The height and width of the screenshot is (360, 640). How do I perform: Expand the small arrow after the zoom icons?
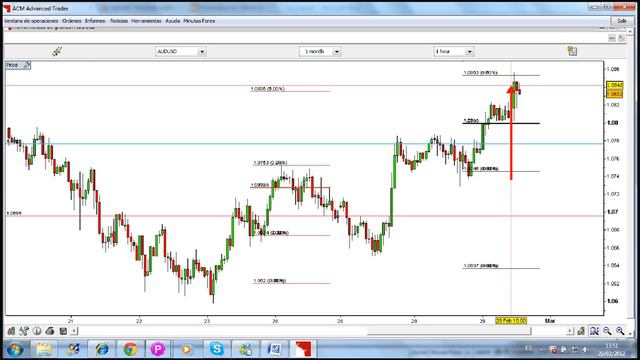[x=630, y=333]
